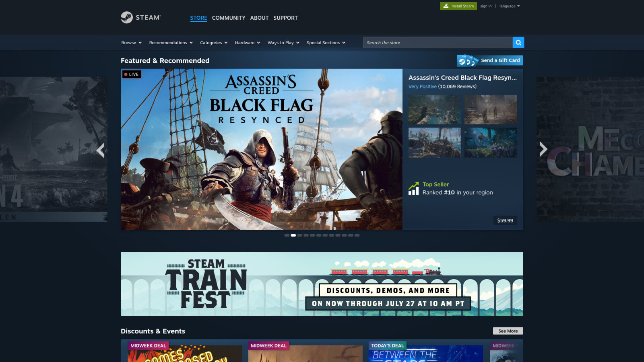Image resolution: width=644 pixels, height=362 pixels.
Task: Go to the ABOUT page
Action: (259, 18)
